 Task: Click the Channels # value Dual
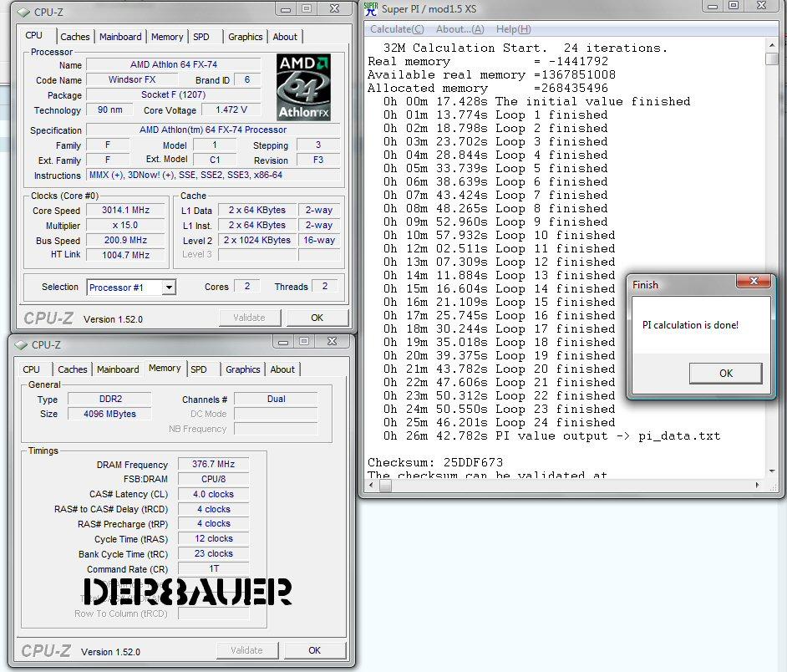tap(276, 399)
